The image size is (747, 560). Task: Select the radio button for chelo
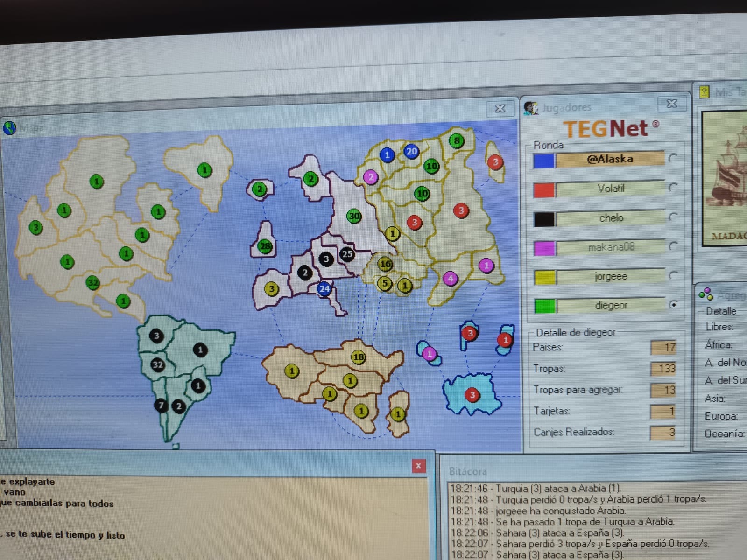pos(673,217)
